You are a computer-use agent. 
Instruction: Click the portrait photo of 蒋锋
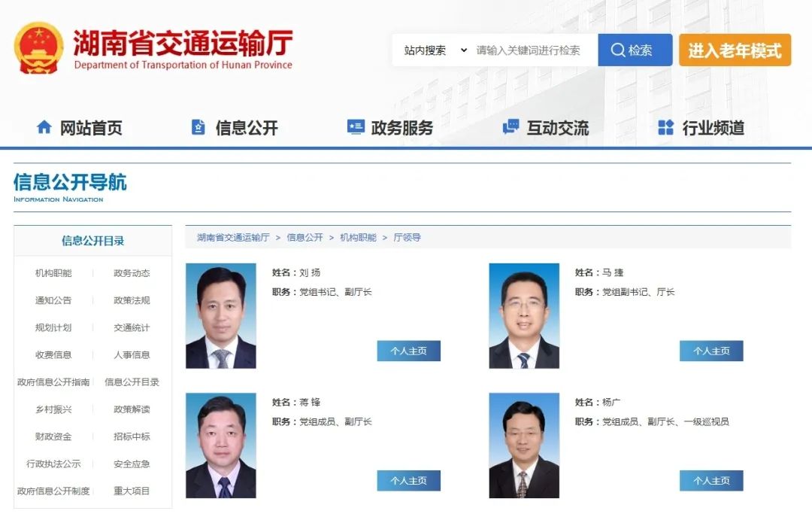(x=221, y=445)
